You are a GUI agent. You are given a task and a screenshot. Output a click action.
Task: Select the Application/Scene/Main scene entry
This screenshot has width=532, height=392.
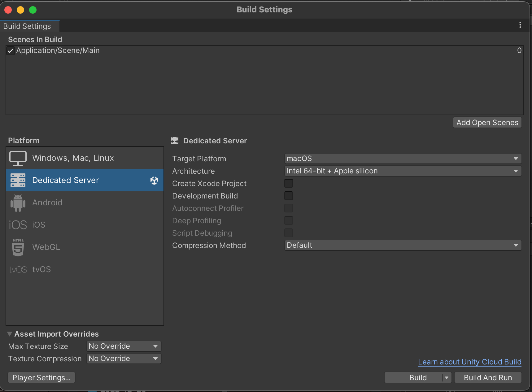(265, 50)
